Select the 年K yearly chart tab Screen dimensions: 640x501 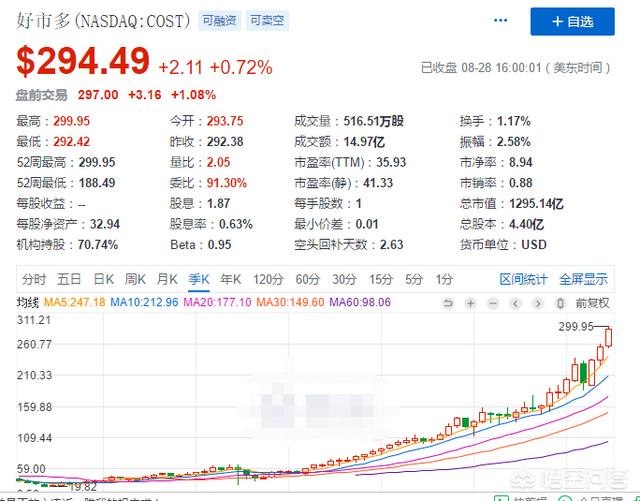(232, 279)
